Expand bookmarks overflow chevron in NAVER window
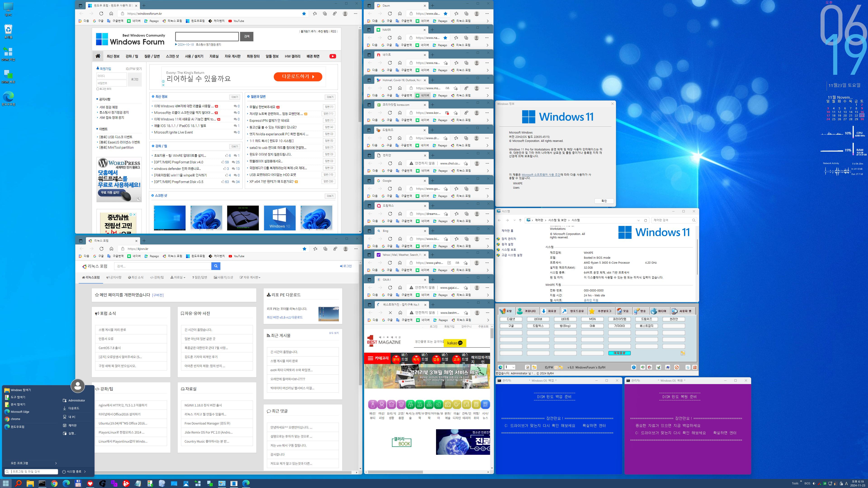The width and height of the screenshot is (868, 488). coord(487,45)
